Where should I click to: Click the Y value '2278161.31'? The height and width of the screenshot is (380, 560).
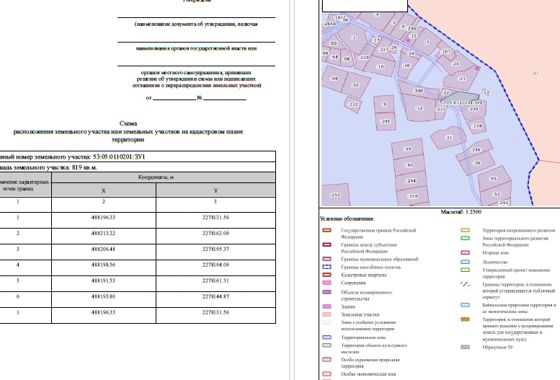coord(216,281)
